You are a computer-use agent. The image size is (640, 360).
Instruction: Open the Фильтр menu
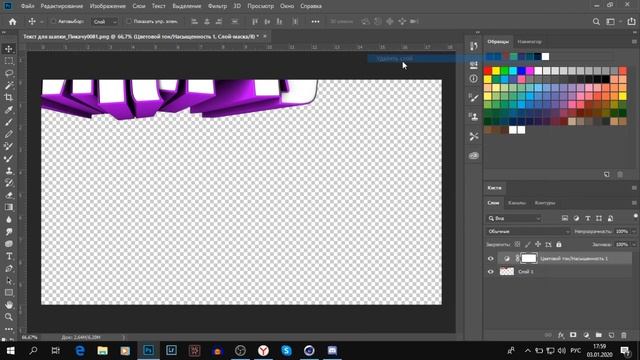tap(217, 6)
